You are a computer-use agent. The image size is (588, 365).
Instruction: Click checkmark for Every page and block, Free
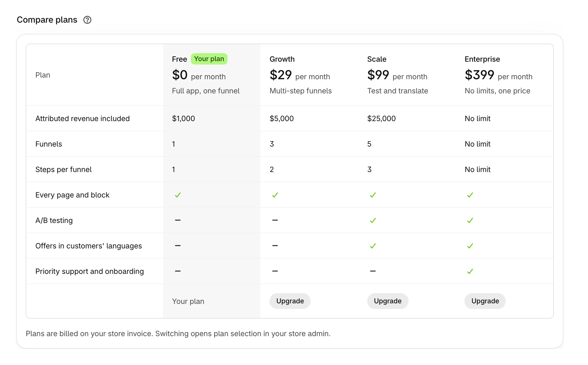point(178,195)
